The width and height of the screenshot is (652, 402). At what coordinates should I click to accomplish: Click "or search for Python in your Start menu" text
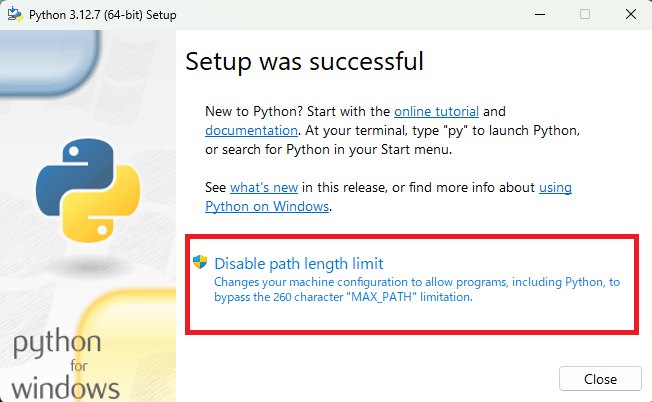click(329, 149)
